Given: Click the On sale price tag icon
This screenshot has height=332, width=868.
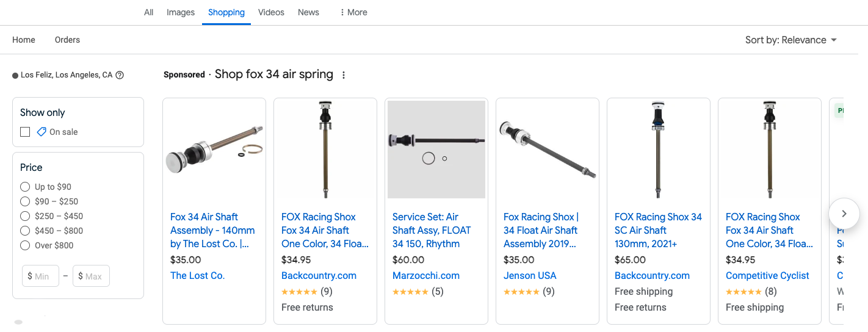Looking at the screenshot, I should 42,132.
